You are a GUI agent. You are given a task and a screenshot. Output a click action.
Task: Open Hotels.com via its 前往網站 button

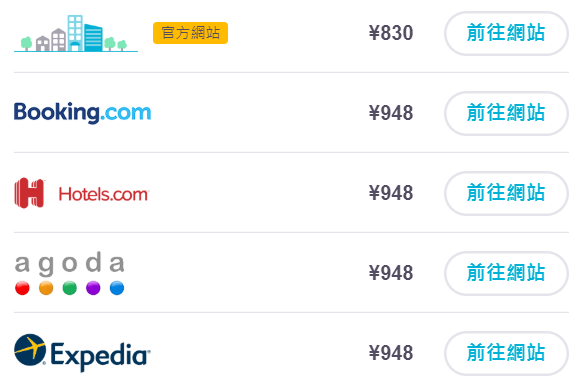[x=506, y=193]
